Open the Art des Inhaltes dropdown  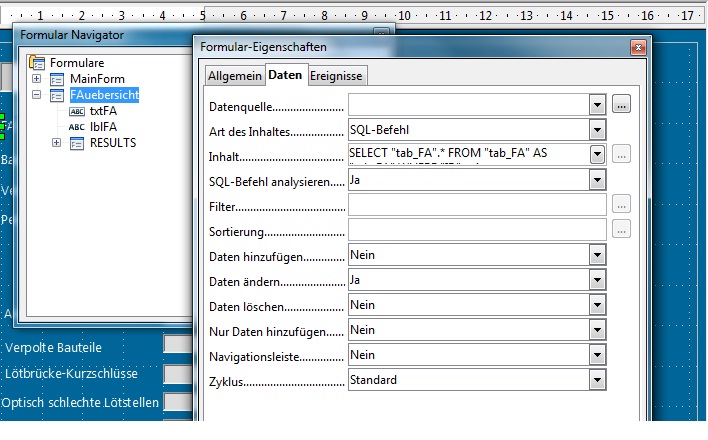click(x=598, y=129)
